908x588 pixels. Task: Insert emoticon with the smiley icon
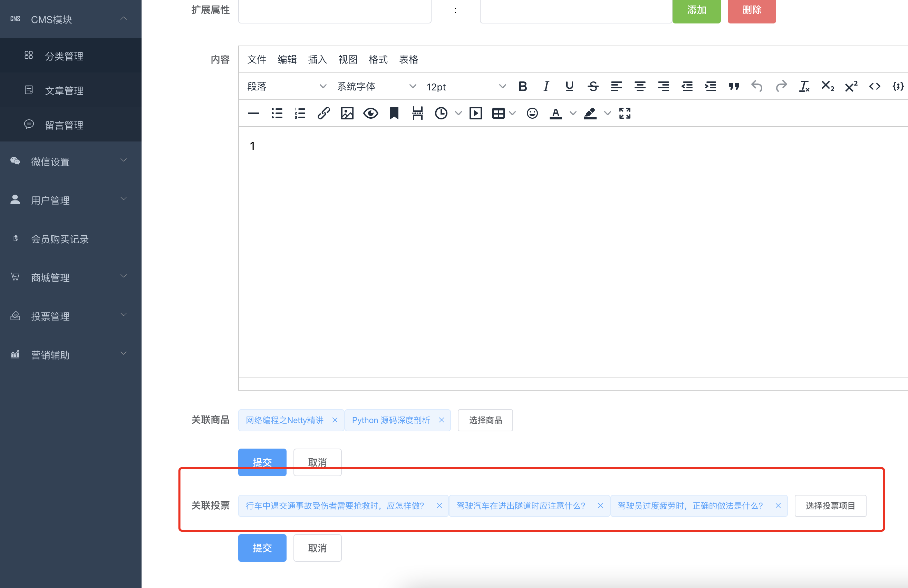click(x=532, y=113)
